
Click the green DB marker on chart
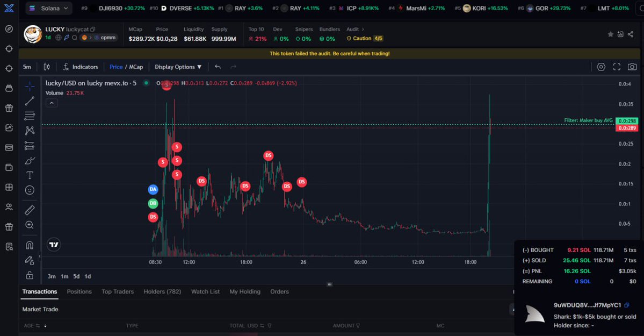coord(153,203)
